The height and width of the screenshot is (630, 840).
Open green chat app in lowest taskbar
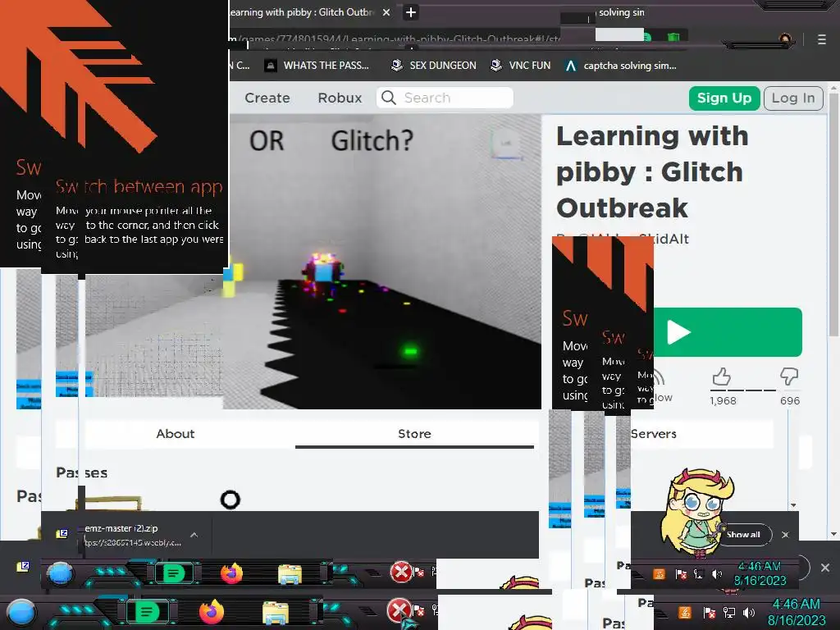coord(147,612)
